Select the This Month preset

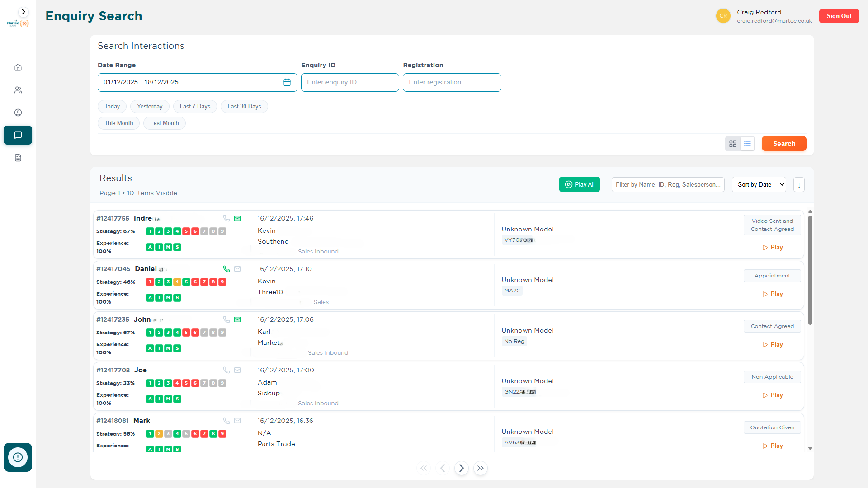coord(118,123)
